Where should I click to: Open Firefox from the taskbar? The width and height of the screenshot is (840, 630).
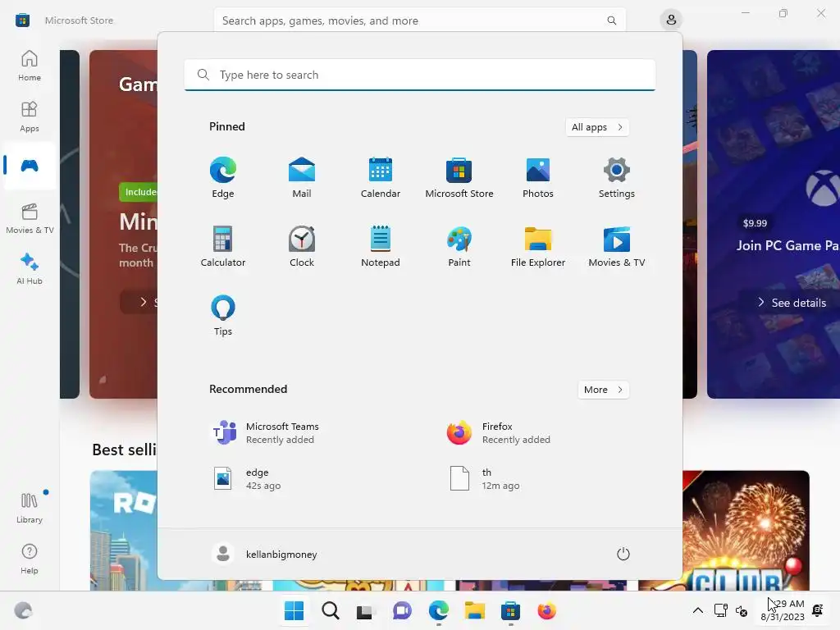546,610
